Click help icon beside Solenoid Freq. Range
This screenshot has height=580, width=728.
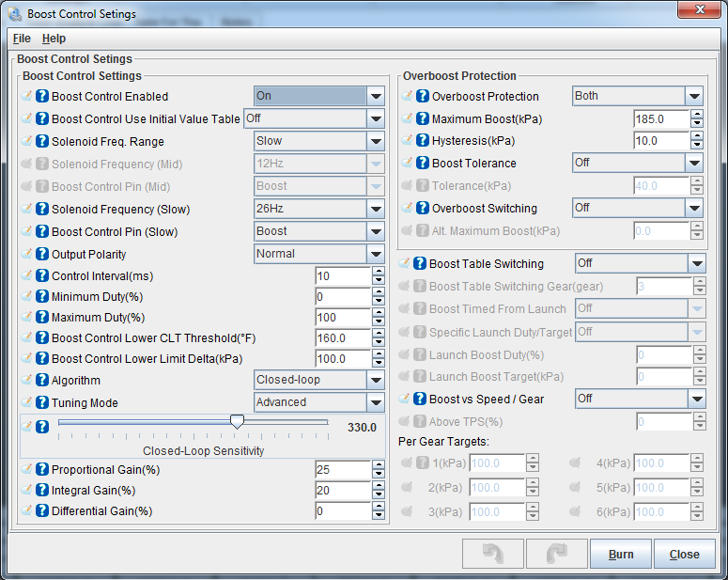click(x=42, y=141)
